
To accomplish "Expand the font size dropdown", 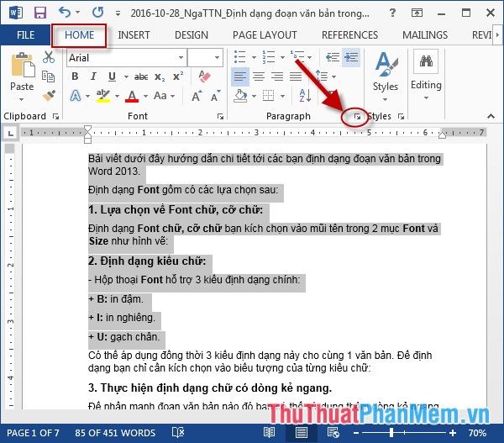I will [216, 57].
